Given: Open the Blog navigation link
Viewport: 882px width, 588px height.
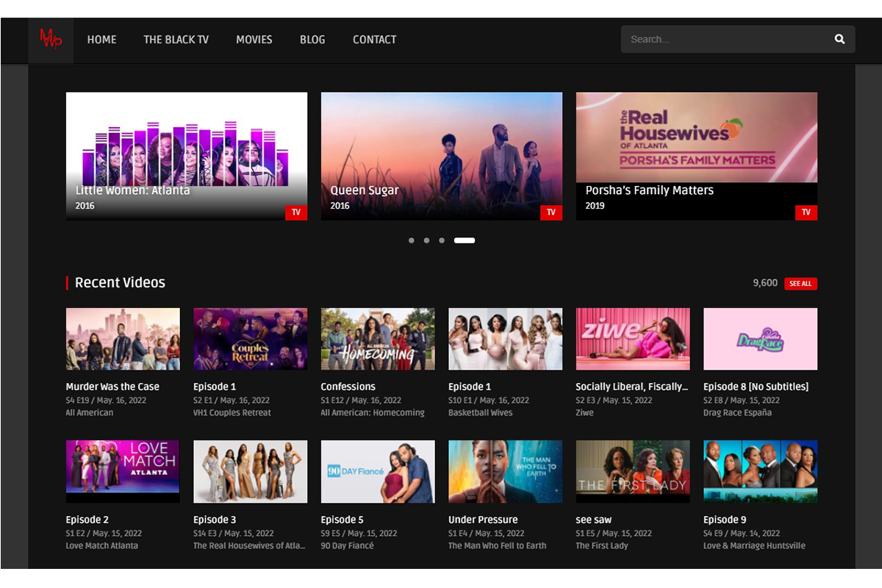Looking at the screenshot, I should (312, 40).
